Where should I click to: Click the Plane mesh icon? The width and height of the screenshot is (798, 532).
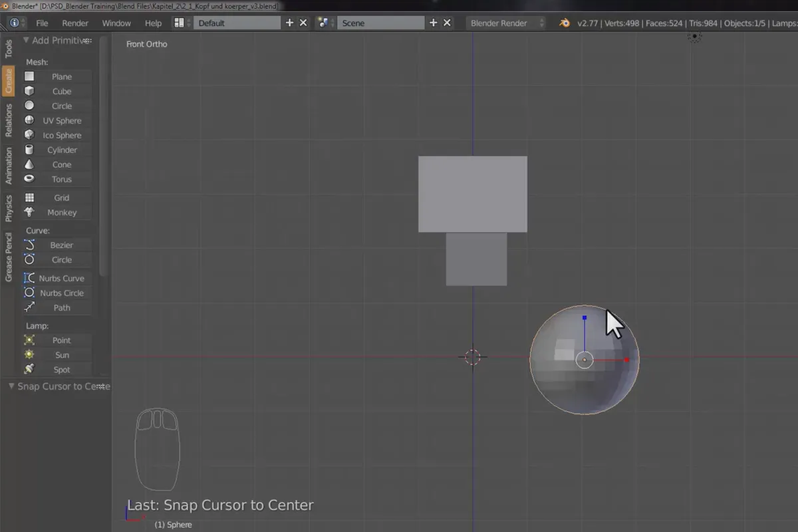point(29,76)
